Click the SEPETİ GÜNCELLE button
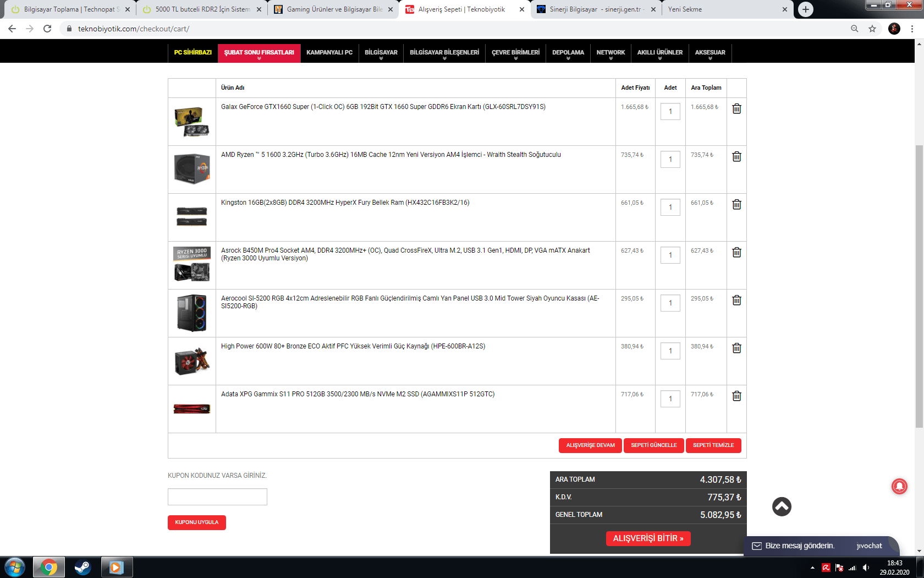This screenshot has height=578, width=924. coord(654,445)
